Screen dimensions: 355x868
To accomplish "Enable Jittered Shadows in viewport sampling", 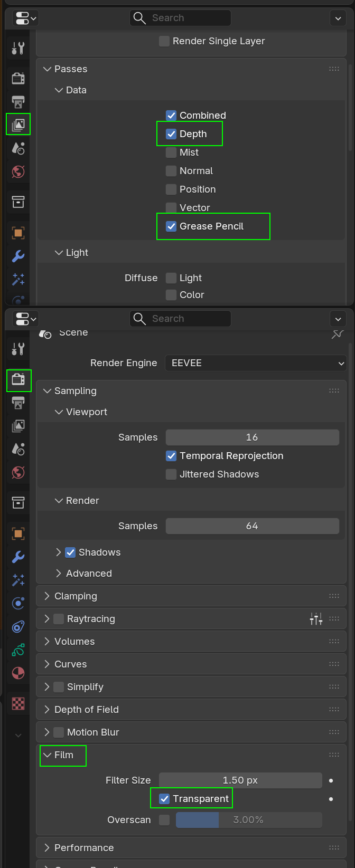I will pyautogui.click(x=171, y=474).
